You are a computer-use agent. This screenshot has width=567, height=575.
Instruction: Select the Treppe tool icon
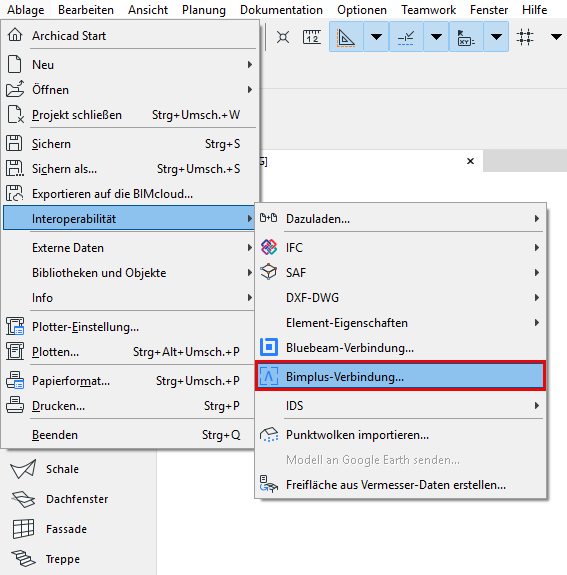(23, 558)
